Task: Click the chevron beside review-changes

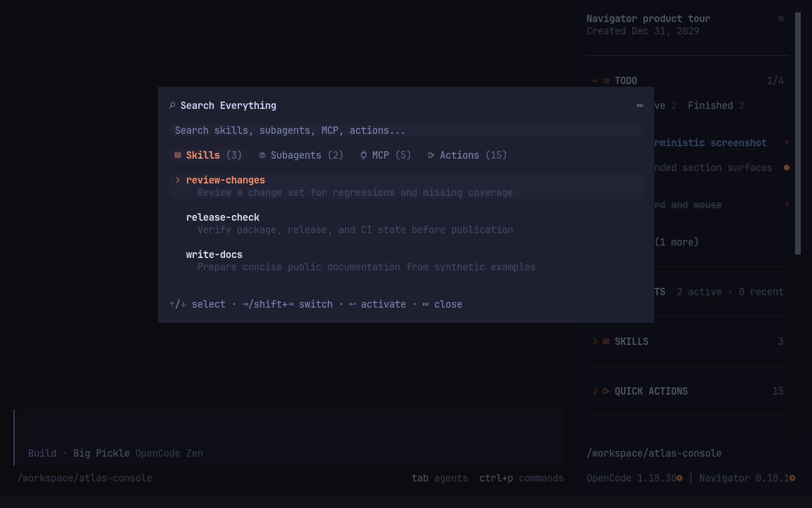Action: (178, 180)
